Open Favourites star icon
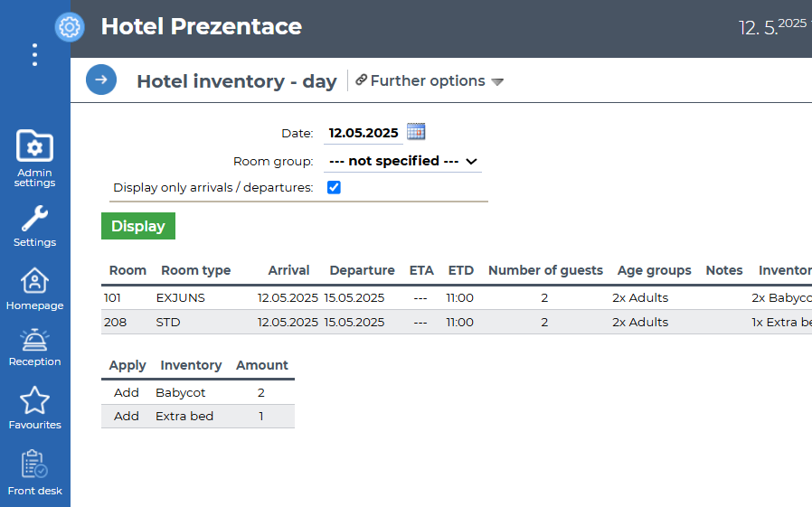Screen dimensions: 812x507 pyautogui.click(x=34, y=400)
